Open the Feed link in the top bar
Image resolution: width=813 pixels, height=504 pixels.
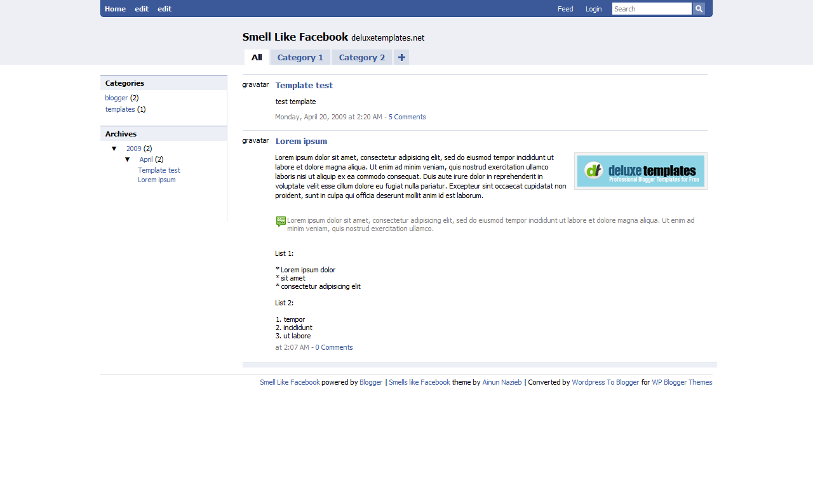click(565, 9)
